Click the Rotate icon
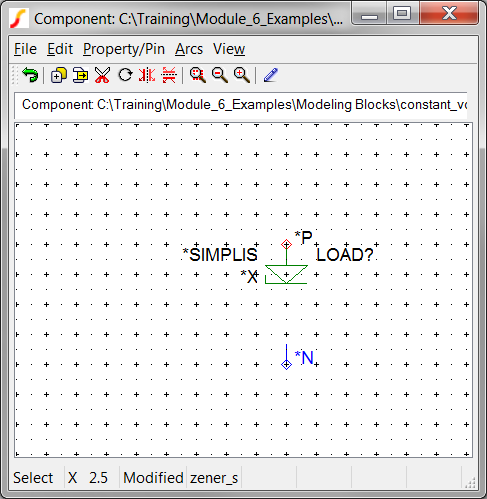Viewport: 487px width, 499px height. [x=125, y=75]
